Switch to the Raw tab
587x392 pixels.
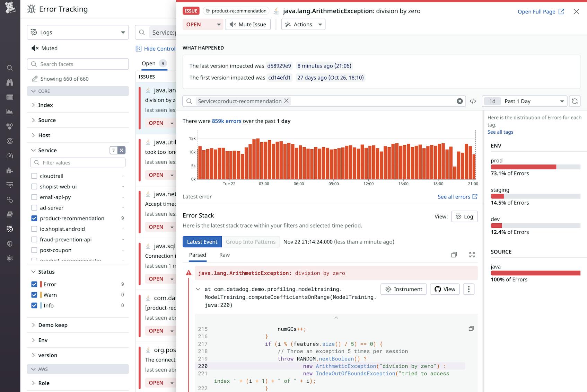point(225,255)
